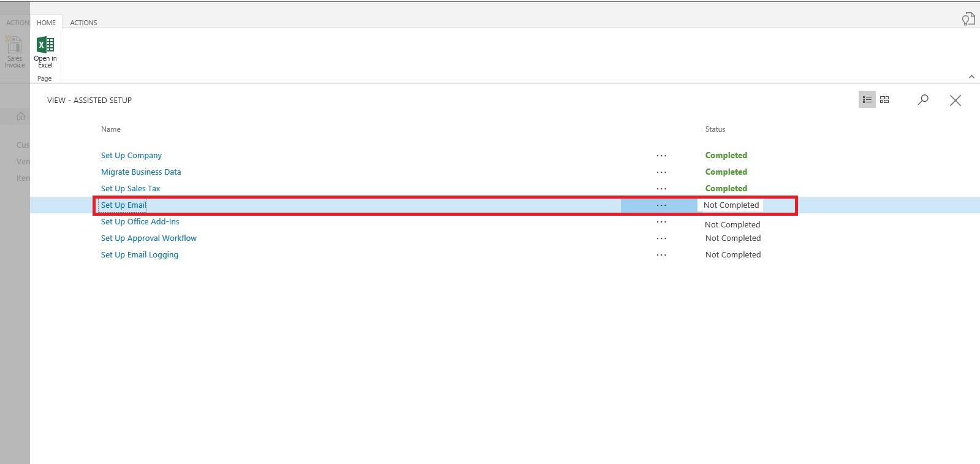Open the help bubble icon
Screen dimensions: 980x464
968,20
